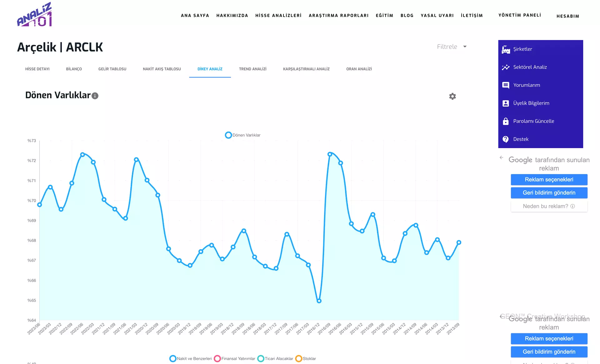Click the 2020/03 x-axis date label
The width and height of the screenshot is (600, 364).
(x=174, y=329)
